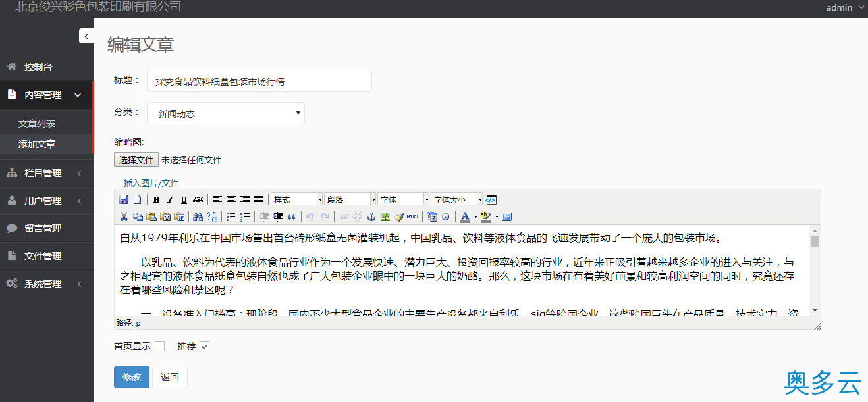
Task: Click the editor scrollbar down arrow
Action: pos(815,310)
